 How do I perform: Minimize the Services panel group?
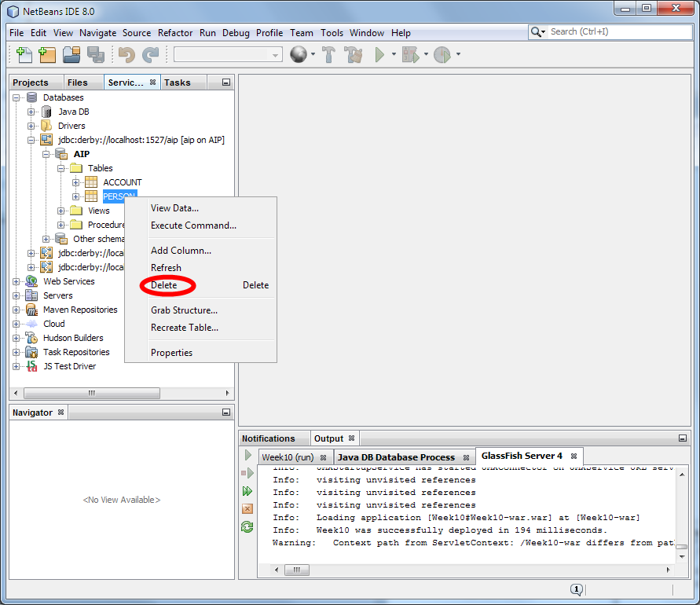226,82
